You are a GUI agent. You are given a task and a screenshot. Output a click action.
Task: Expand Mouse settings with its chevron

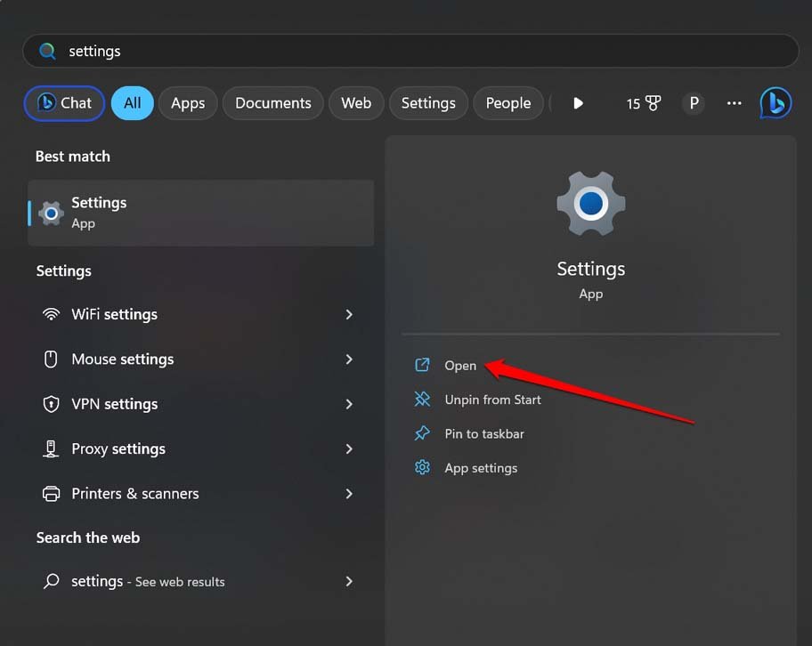tap(348, 359)
